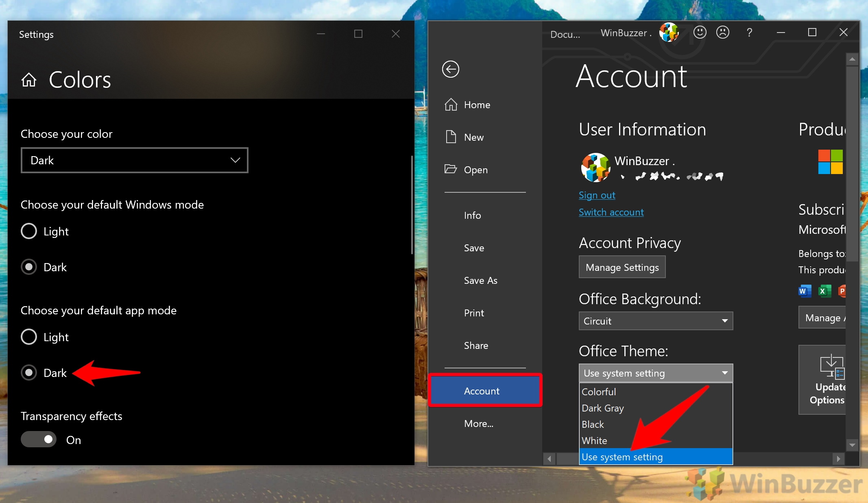868x503 pixels.
Task: Open the Office Background dropdown
Action: tap(656, 321)
